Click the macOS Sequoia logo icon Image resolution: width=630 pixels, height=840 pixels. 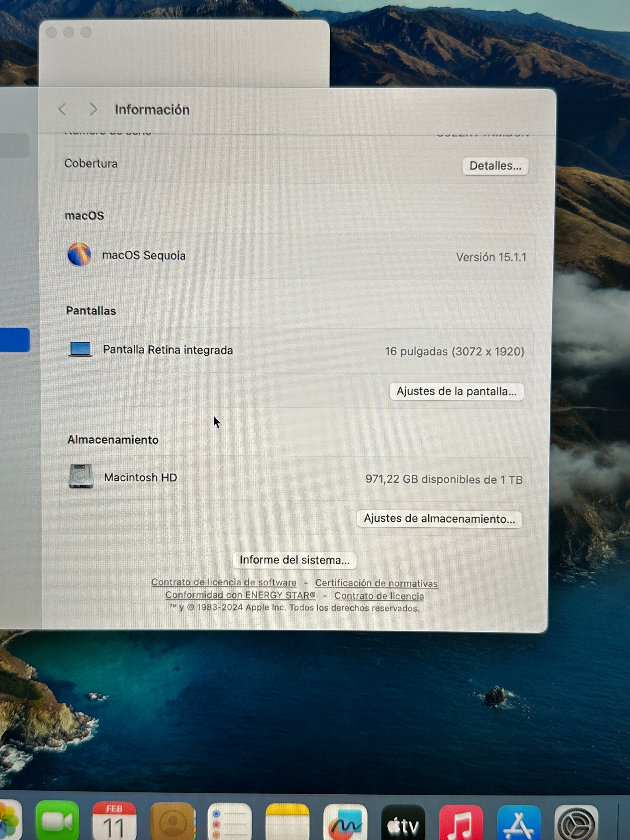[79, 254]
